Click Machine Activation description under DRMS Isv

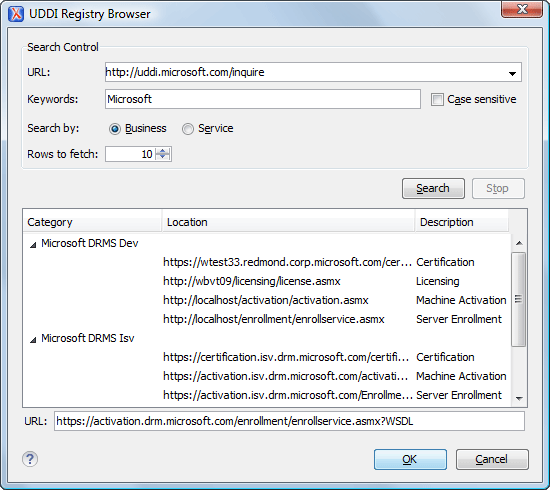pyautogui.click(x=461, y=376)
